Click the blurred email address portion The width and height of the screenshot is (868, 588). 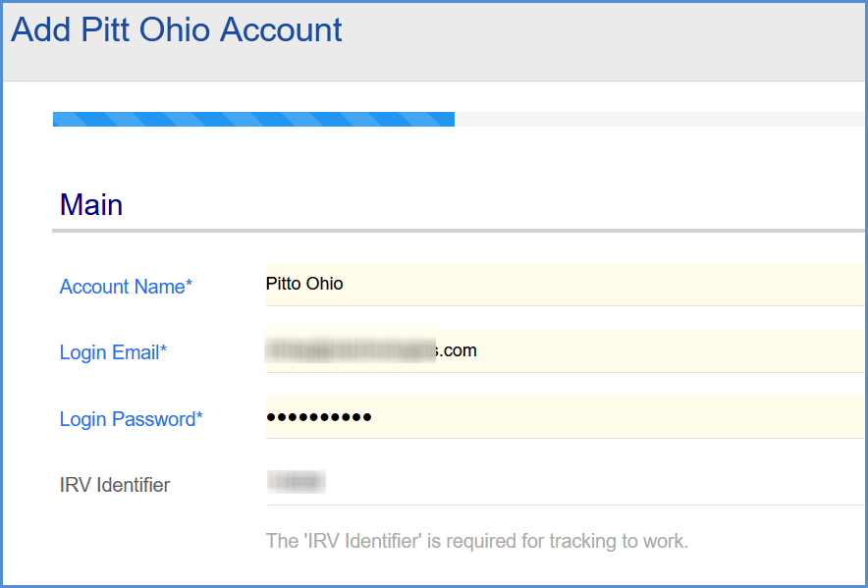tap(351, 349)
